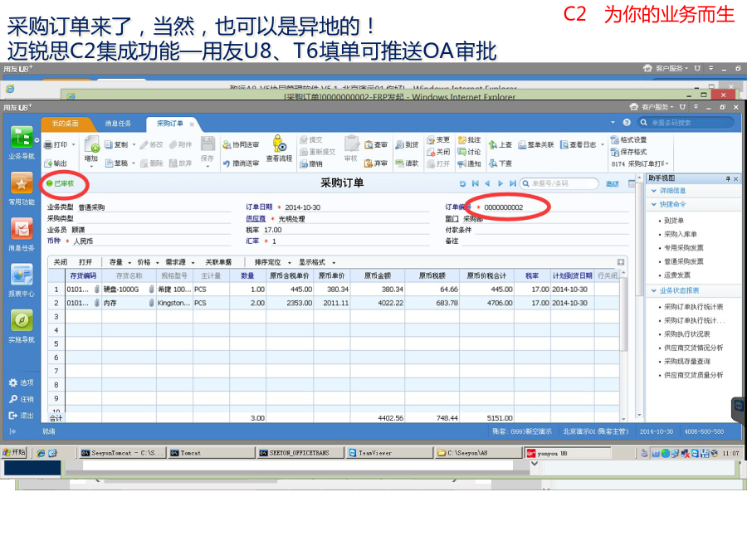The width and height of the screenshot is (747, 560).
Task: Go to last record arrow
Action: point(513,183)
